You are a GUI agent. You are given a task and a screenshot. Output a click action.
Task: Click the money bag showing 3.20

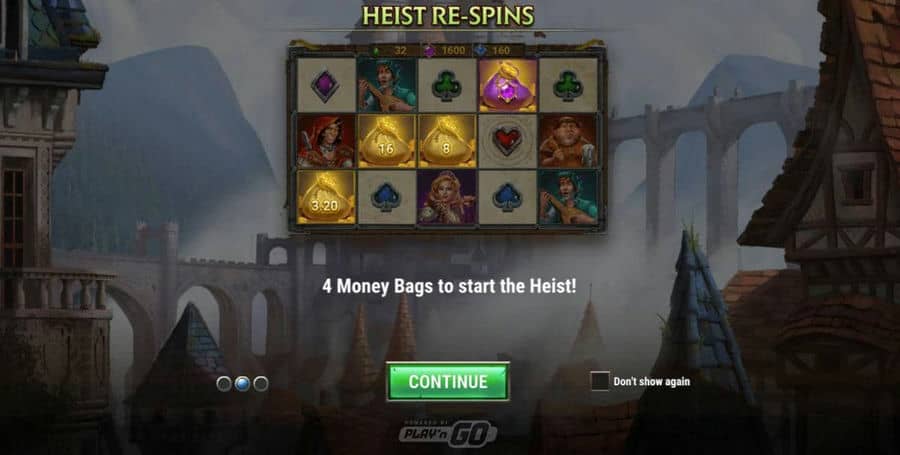[326, 197]
